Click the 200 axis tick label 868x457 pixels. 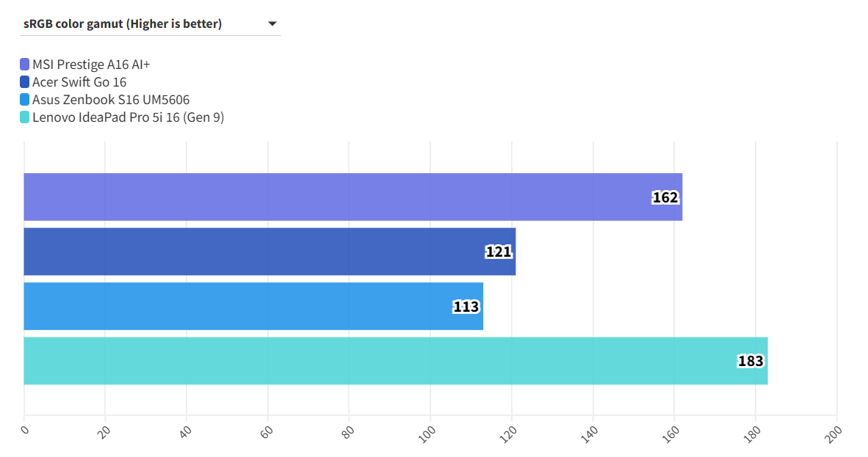834,432
